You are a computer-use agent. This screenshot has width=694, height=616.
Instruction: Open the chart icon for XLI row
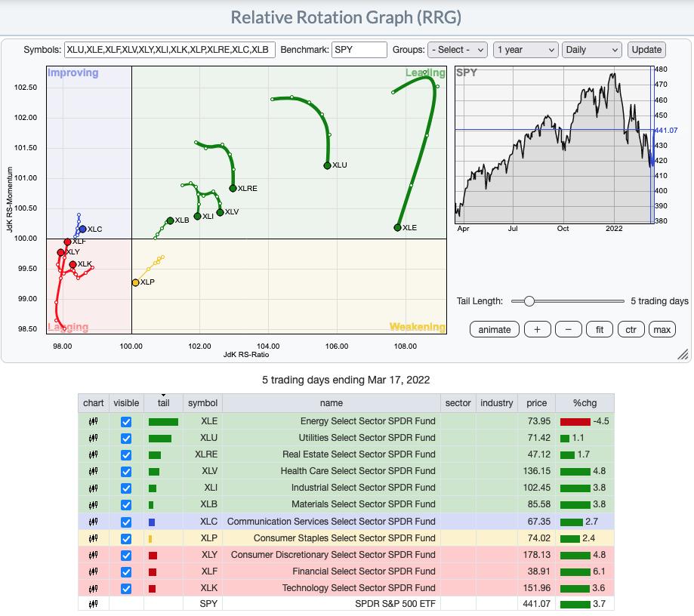tap(93, 488)
